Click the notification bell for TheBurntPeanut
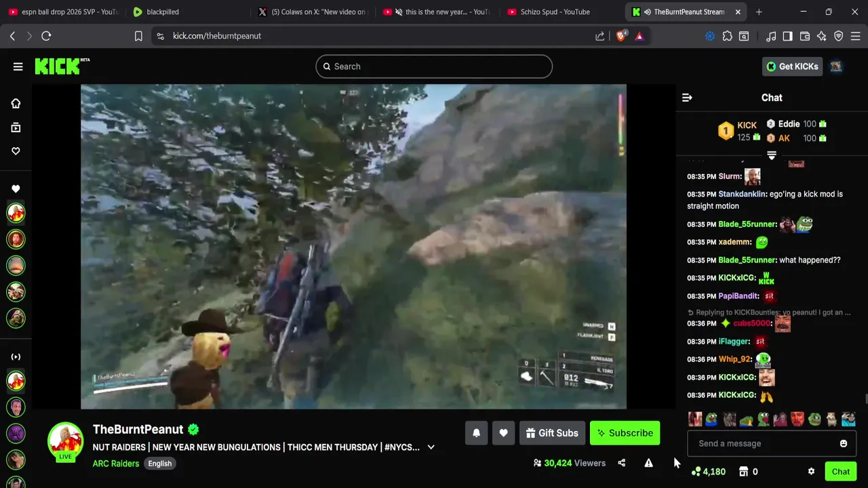The width and height of the screenshot is (868, 488). (476, 433)
